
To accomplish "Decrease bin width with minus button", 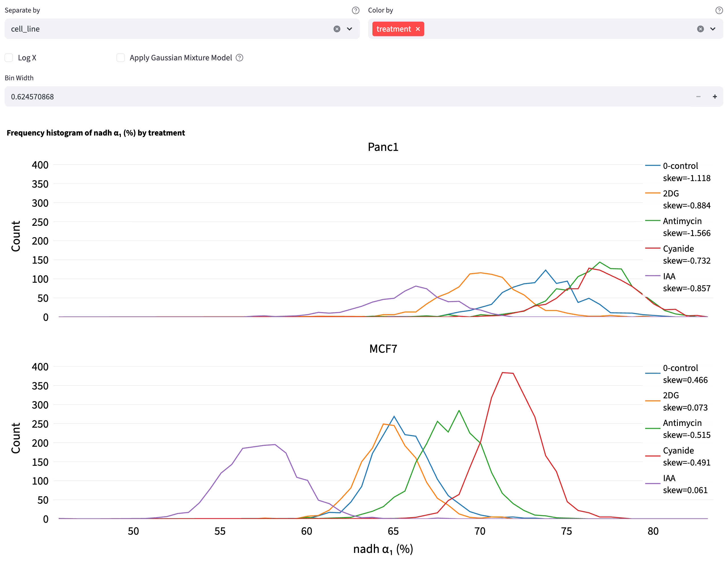I will (x=698, y=97).
